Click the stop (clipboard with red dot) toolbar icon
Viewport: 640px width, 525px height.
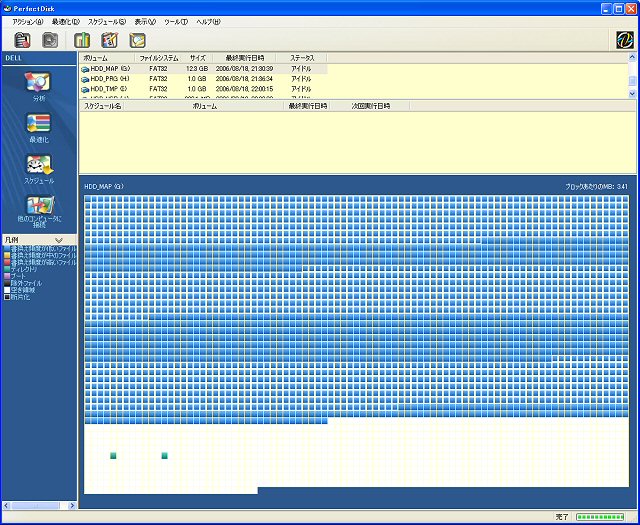tap(22, 40)
